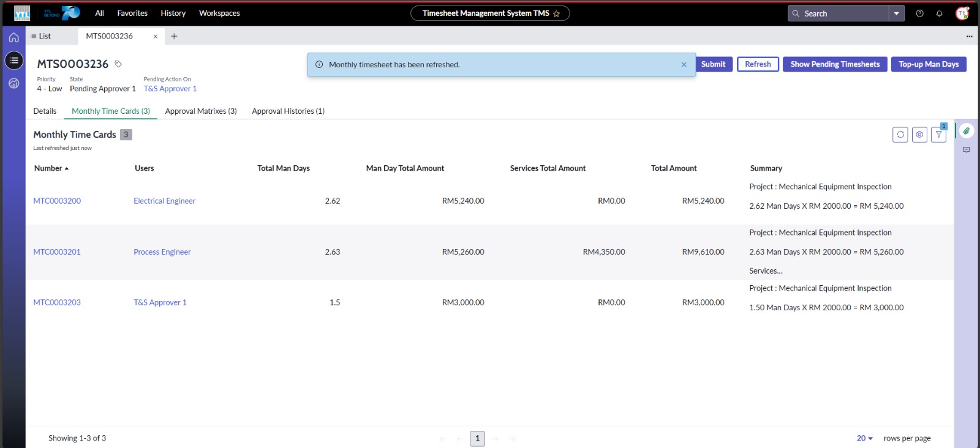980x448 pixels.
Task: Click the refresh list icon above table
Action: pyautogui.click(x=900, y=135)
